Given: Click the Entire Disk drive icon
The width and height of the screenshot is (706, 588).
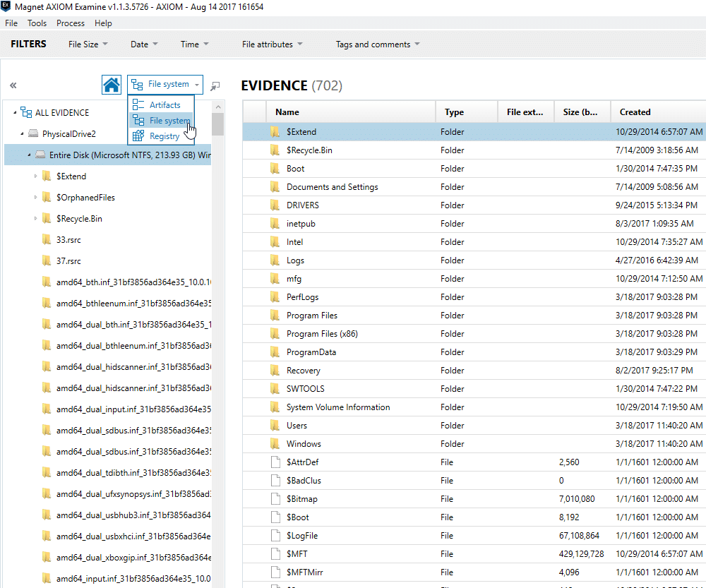Looking at the screenshot, I should pyautogui.click(x=40, y=155).
